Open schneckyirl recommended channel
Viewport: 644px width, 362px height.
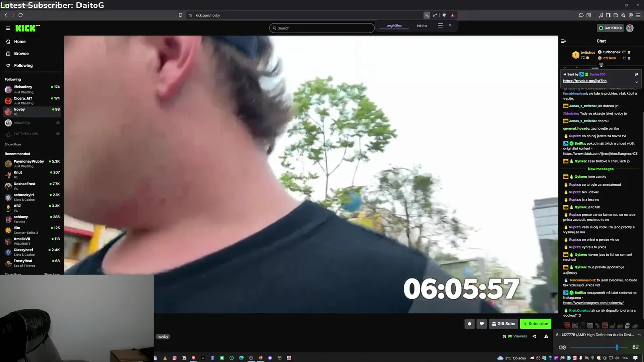(32, 197)
